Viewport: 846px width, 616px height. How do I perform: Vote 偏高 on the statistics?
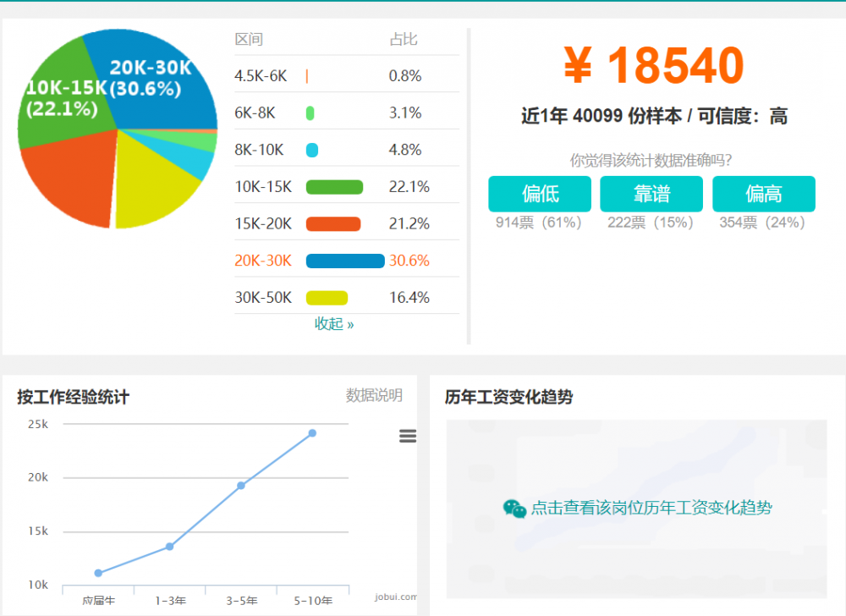point(763,194)
